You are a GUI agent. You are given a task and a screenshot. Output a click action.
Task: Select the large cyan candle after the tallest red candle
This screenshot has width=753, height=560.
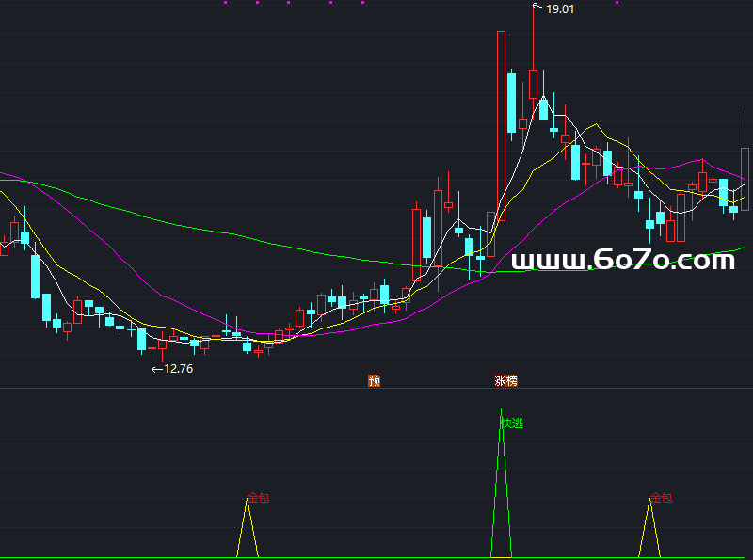point(512,104)
